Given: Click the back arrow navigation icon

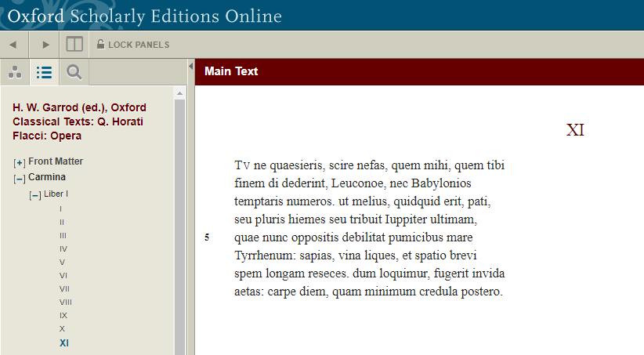Looking at the screenshot, I should 13,45.
